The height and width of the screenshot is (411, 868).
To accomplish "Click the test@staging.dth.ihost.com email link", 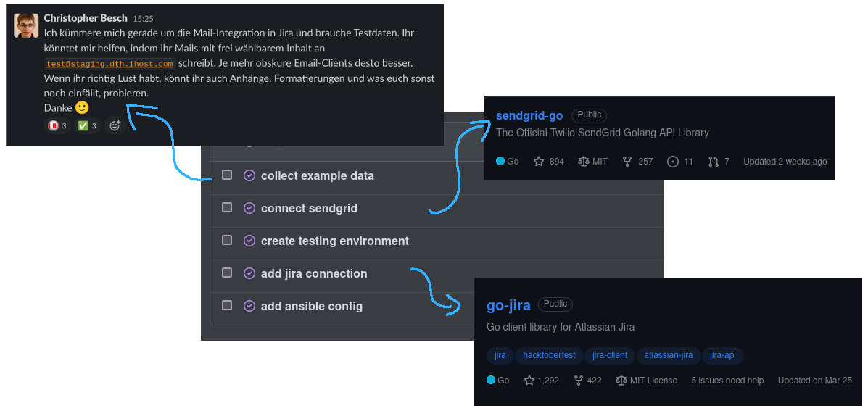I will click(109, 64).
